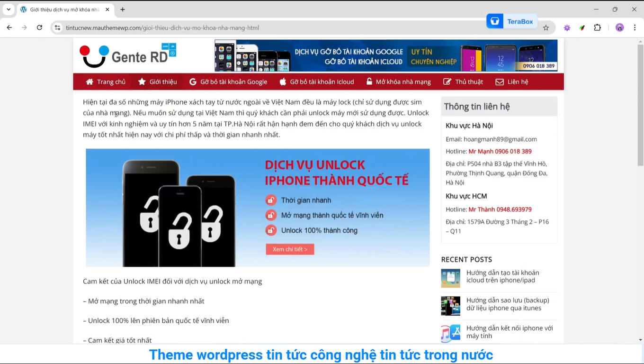The width and height of the screenshot is (644, 364).
Task: Click the Apple icon in the menu
Action: pos(283,82)
